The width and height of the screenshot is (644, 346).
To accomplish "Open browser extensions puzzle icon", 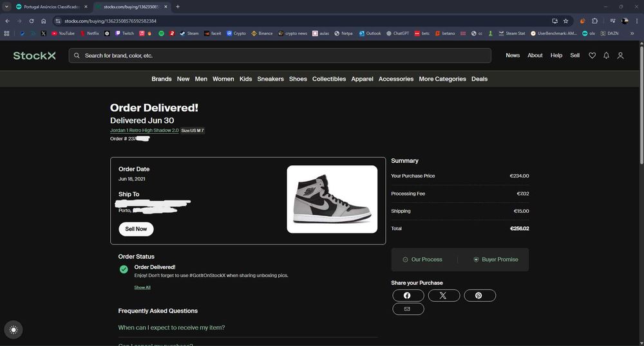I will (x=594, y=21).
